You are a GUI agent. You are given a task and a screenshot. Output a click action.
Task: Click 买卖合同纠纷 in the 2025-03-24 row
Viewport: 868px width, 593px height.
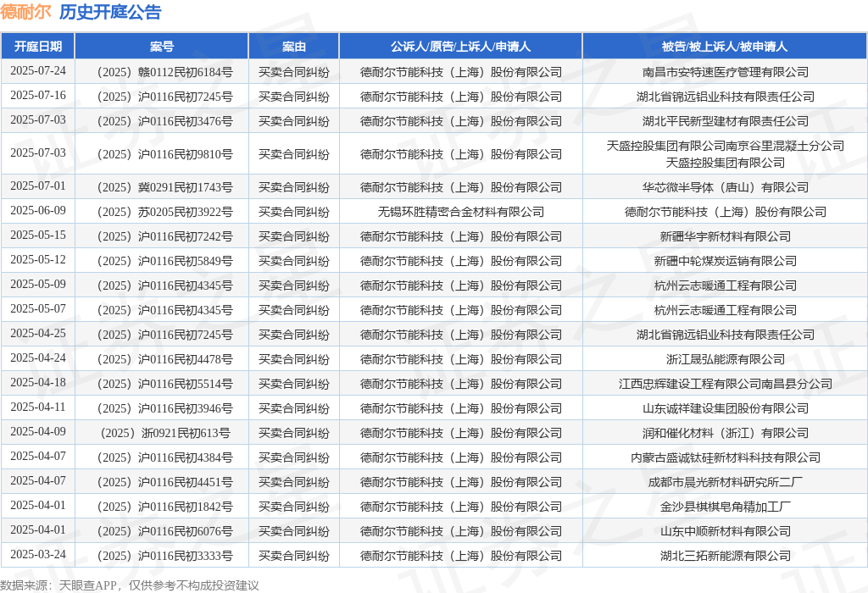[x=294, y=556]
